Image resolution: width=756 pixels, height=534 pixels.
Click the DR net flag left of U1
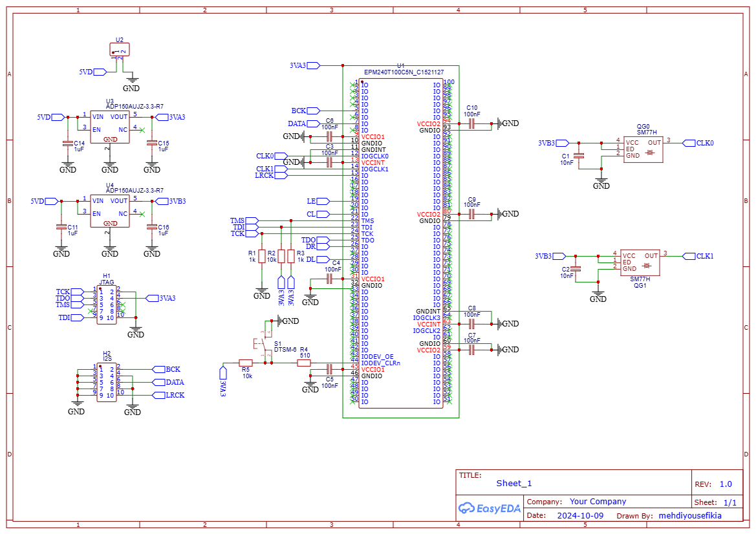click(318, 246)
